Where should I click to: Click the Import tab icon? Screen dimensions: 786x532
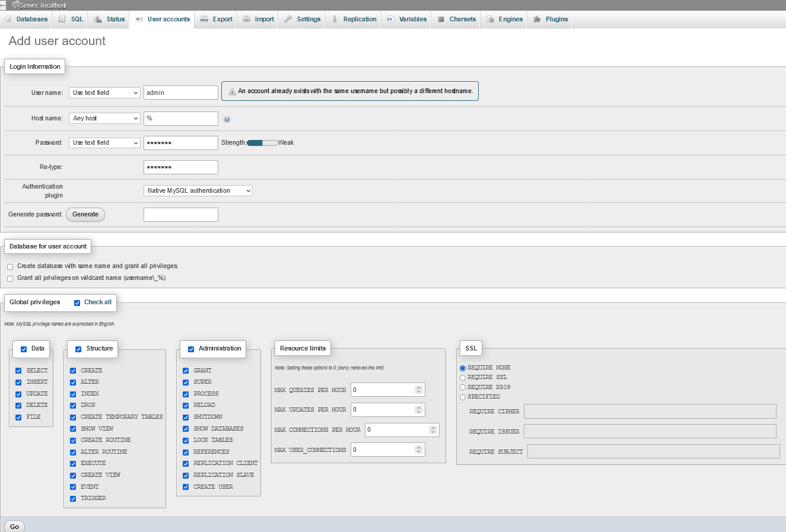(246, 20)
